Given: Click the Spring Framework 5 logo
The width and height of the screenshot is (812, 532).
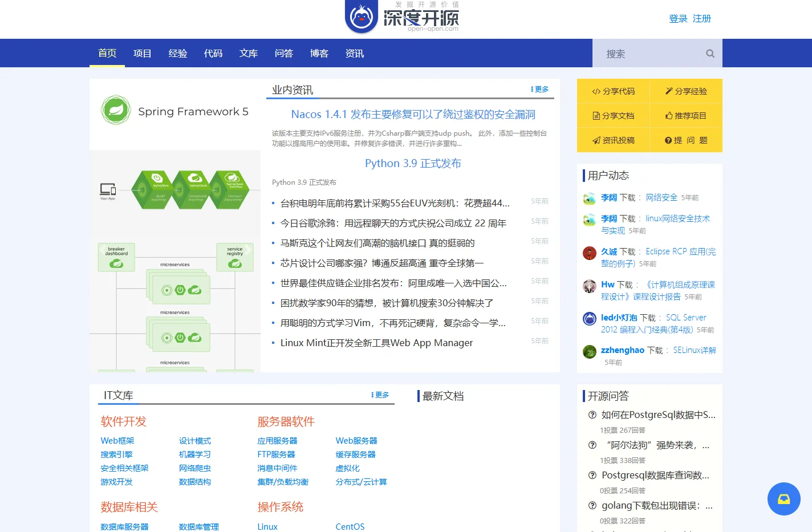Looking at the screenshot, I should (175, 111).
